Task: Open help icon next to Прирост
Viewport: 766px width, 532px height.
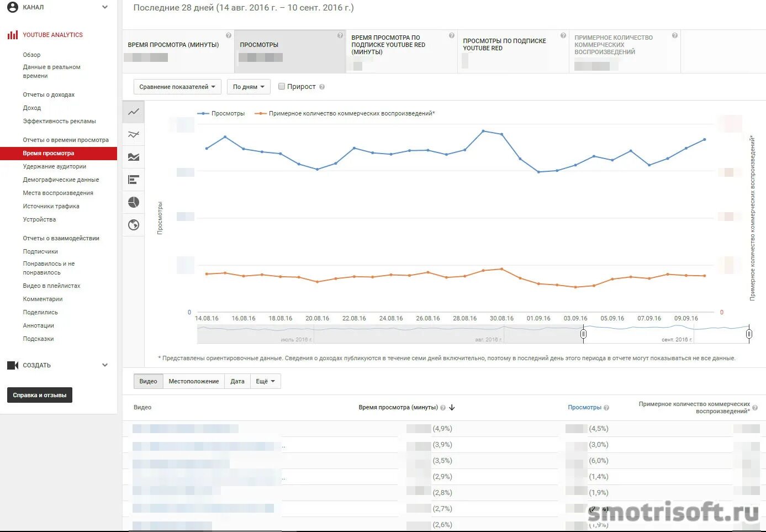Action: pos(322,87)
